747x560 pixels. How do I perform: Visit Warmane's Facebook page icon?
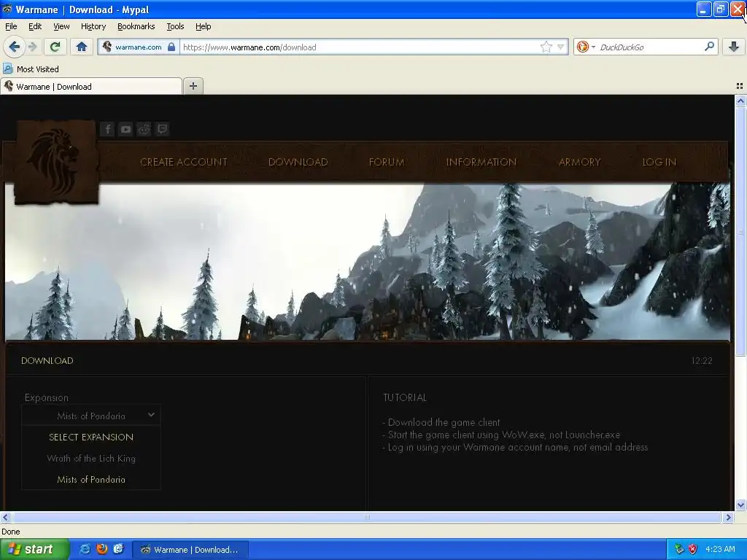coord(108,129)
